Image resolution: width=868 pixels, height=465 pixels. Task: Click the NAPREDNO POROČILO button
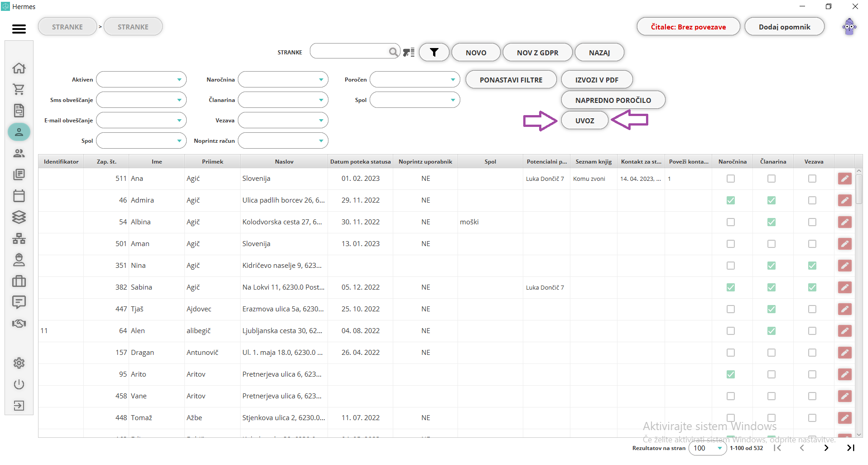[613, 100]
